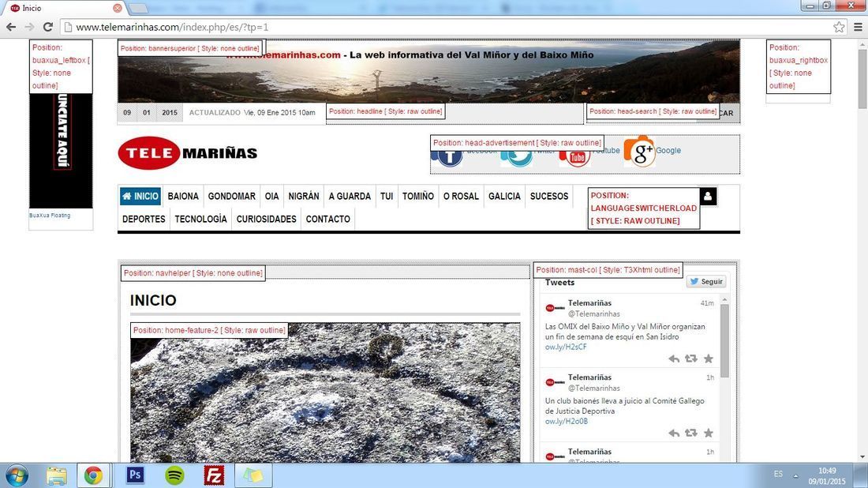This screenshot has width=868, height=488.
Task: Open the Google+ social icon
Action: coord(639,151)
